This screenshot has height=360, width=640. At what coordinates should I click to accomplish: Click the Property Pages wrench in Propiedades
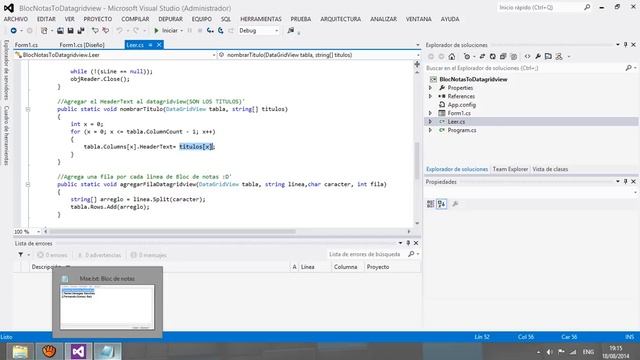point(455,204)
